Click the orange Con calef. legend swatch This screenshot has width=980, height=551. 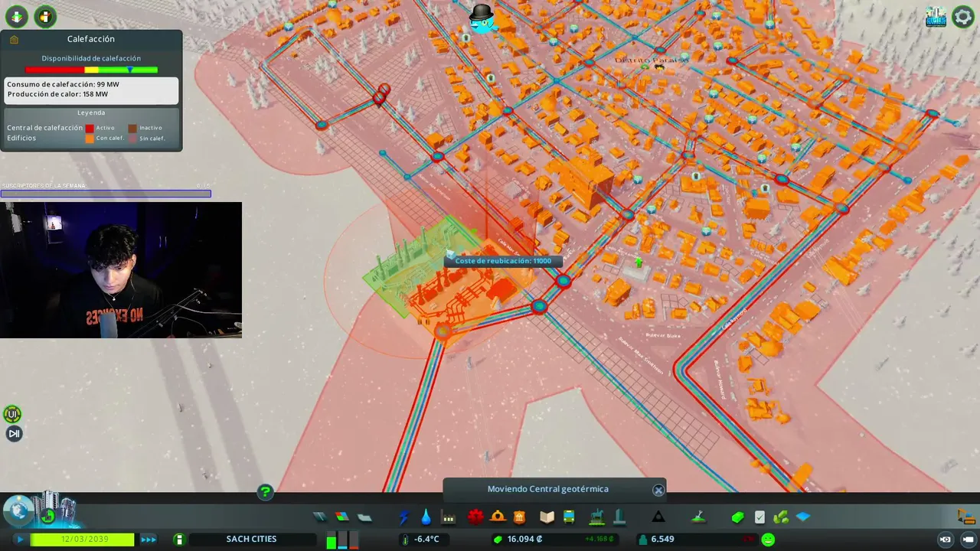[90, 139]
